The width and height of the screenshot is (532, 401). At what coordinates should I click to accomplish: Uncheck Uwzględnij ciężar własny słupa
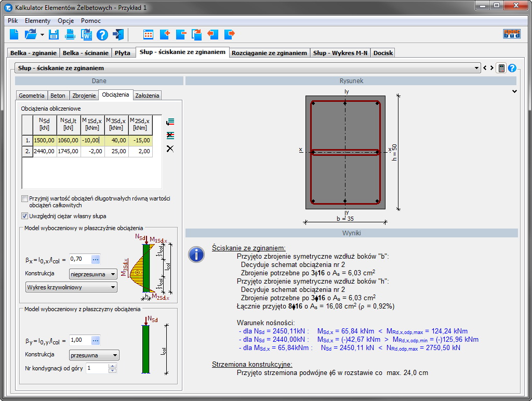tap(24, 216)
